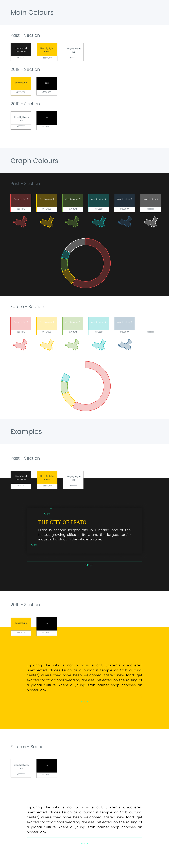Select the pastel pink map icon
This screenshot has width=169, height=868.
pos(20,345)
